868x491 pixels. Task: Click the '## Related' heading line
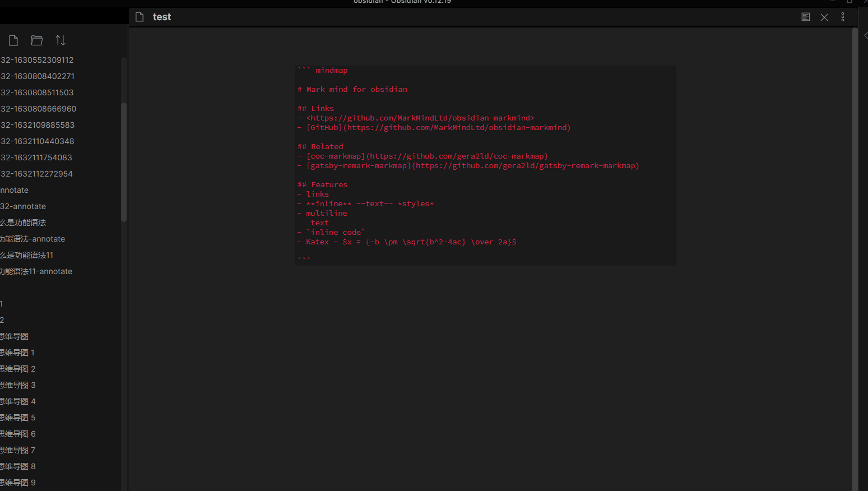321,147
